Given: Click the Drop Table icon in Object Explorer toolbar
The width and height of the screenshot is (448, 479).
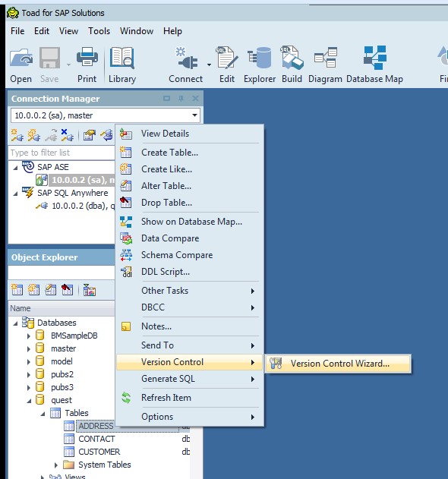Looking at the screenshot, I should 67,289.
